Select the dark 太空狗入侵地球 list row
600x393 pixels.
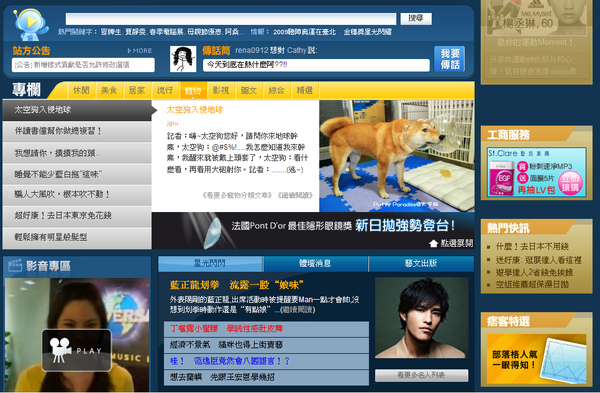[x=77, y=110]
